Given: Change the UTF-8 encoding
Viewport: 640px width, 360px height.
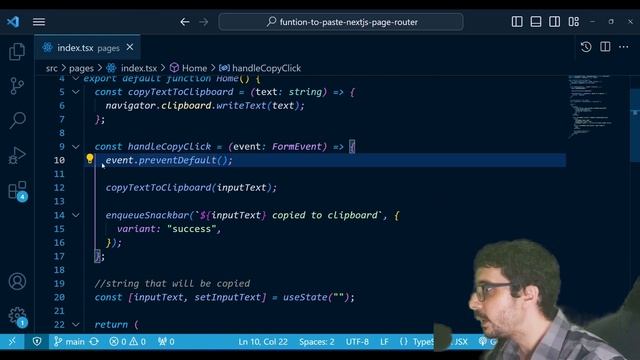Looking at the screenshot, I should [x=357, y=342].
